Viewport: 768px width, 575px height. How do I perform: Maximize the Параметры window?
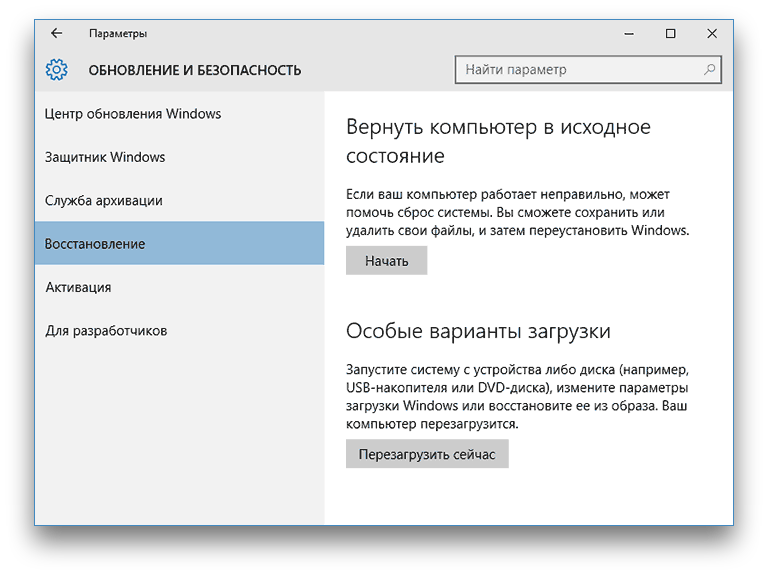[670, 33]
